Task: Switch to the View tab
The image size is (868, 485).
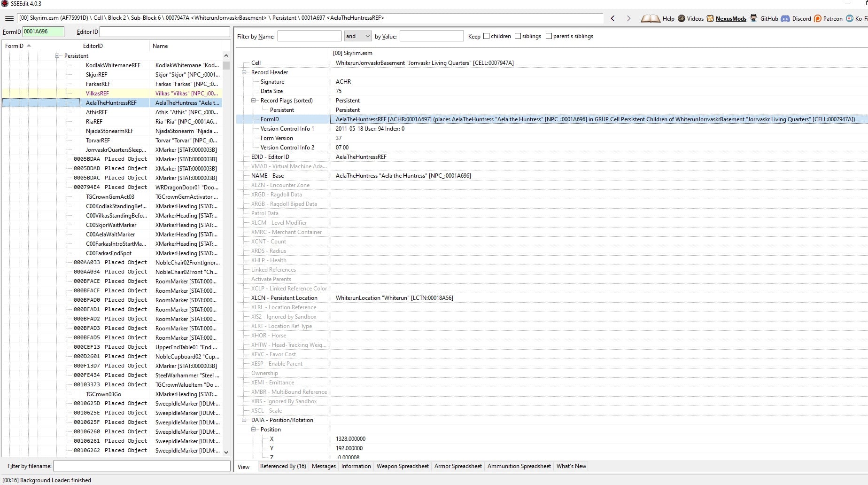Action: [244, 467]
